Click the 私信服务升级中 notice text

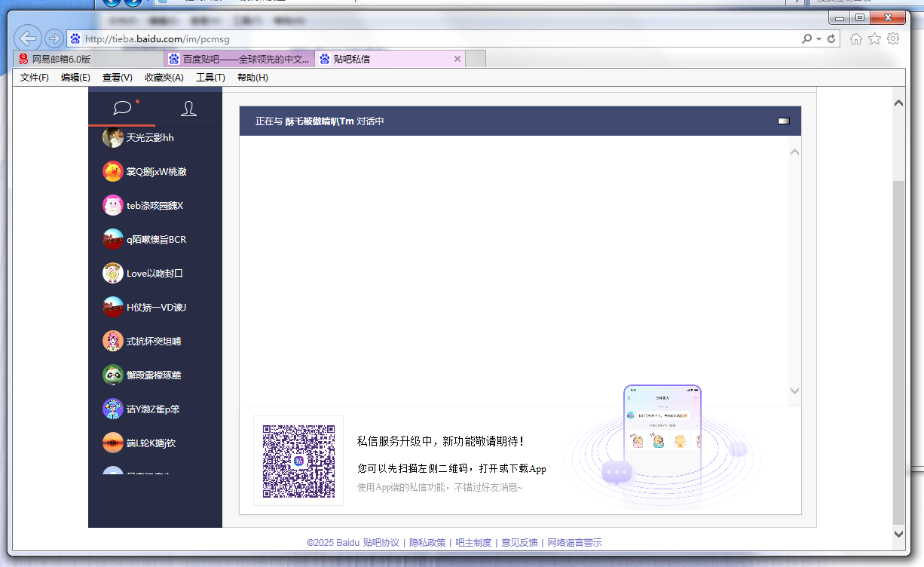point(440,441)
